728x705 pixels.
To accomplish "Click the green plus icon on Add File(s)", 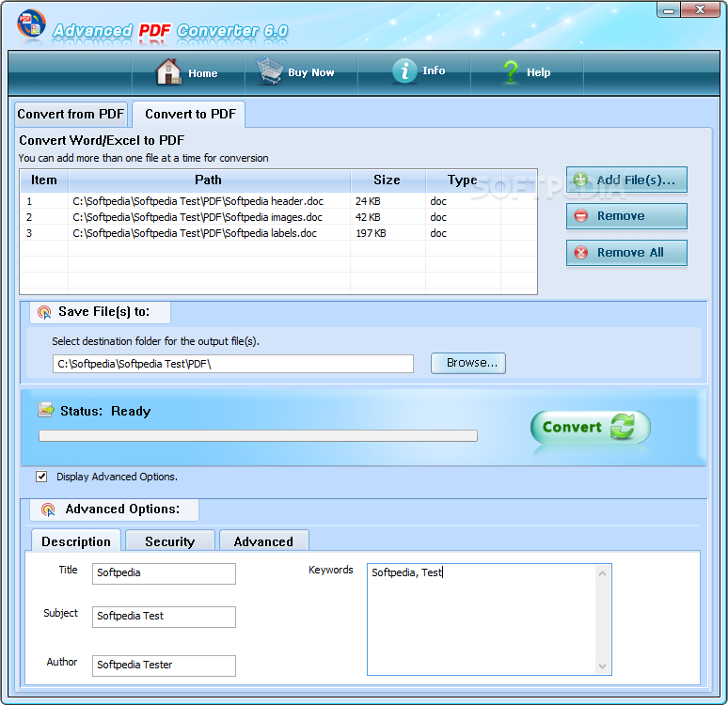I will pyautogui.click(x=580, y=180).
